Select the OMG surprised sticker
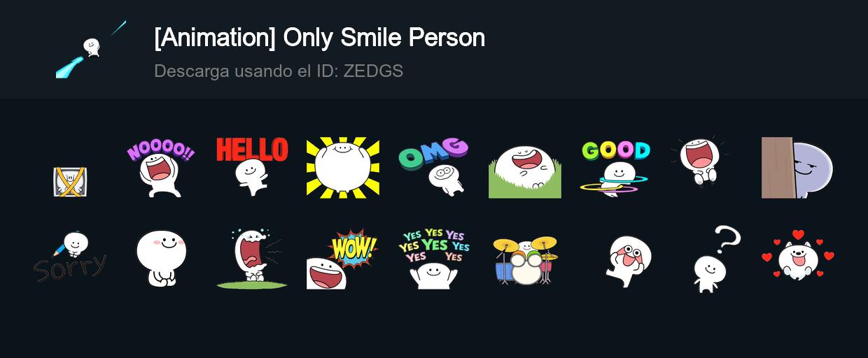The image size is (868, 358). point(434,168)
